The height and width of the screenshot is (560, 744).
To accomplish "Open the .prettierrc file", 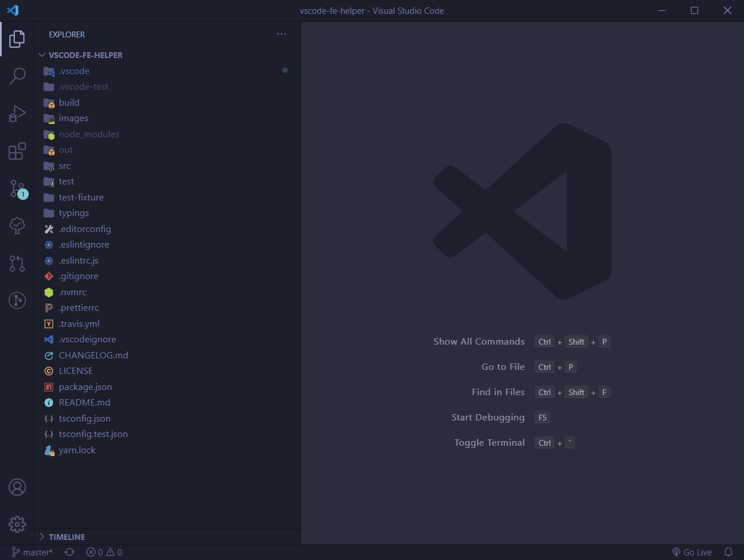I will (x=167, y=308).
